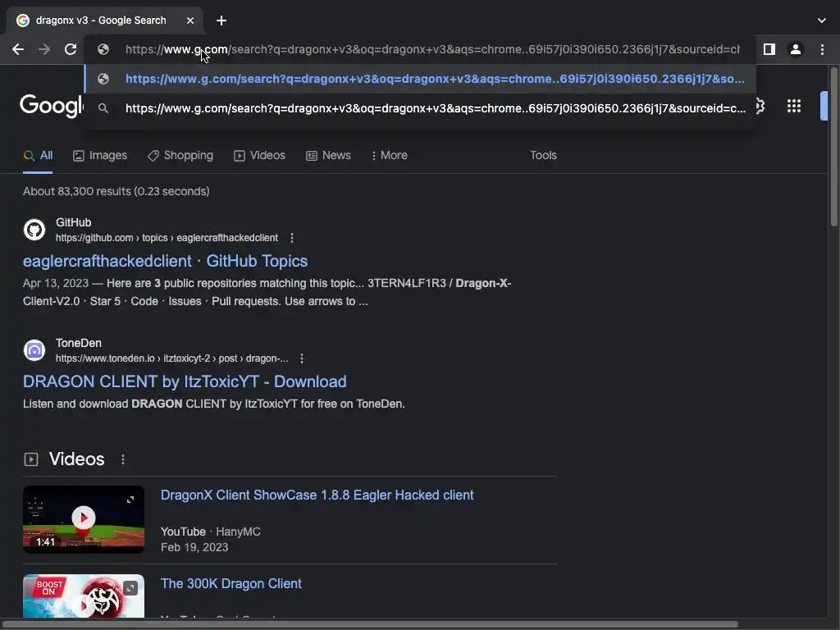Expand the More search filters
The width and height of the screenshot is (840, 630).
(x=390, y=155)
